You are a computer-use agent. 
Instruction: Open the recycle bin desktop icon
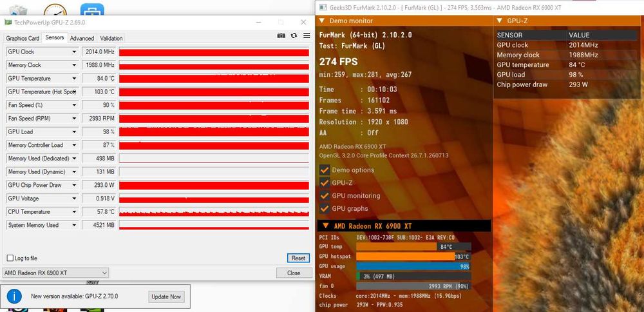click(18, 10)
